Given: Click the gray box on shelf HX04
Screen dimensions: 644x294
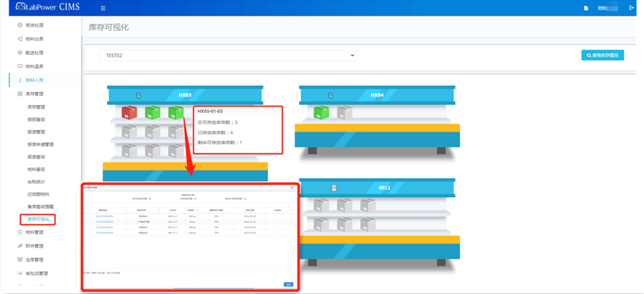Looking at the screenshot, I should coord(344,113).
